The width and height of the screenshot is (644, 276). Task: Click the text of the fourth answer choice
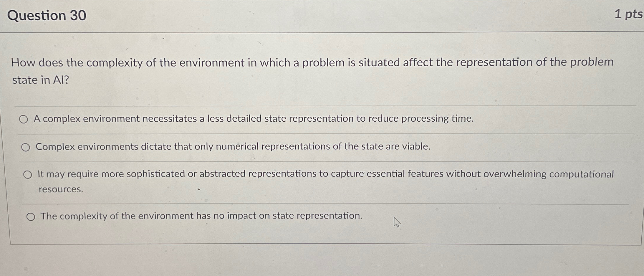pyautogui.click(x=201, y=216)
